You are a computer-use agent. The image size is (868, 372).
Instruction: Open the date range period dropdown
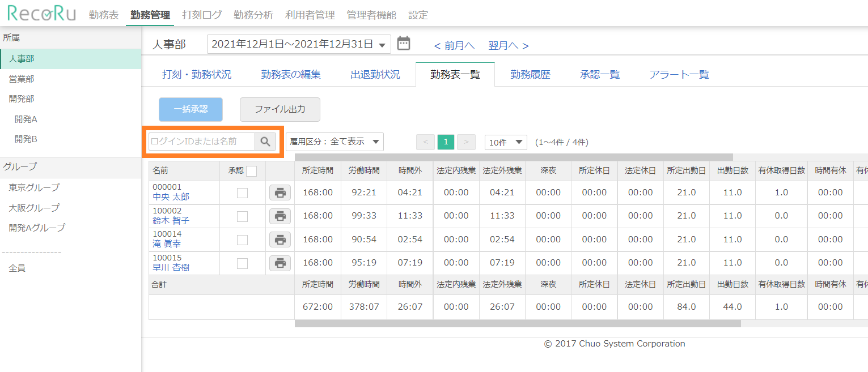[299, 44]
